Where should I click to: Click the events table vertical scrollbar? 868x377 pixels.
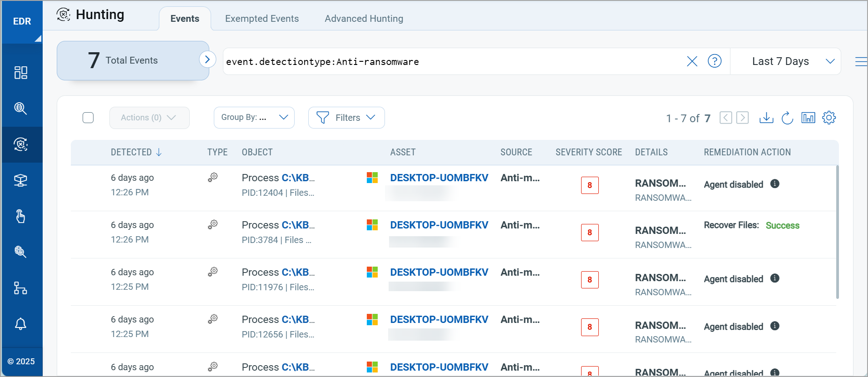(837, 232)
